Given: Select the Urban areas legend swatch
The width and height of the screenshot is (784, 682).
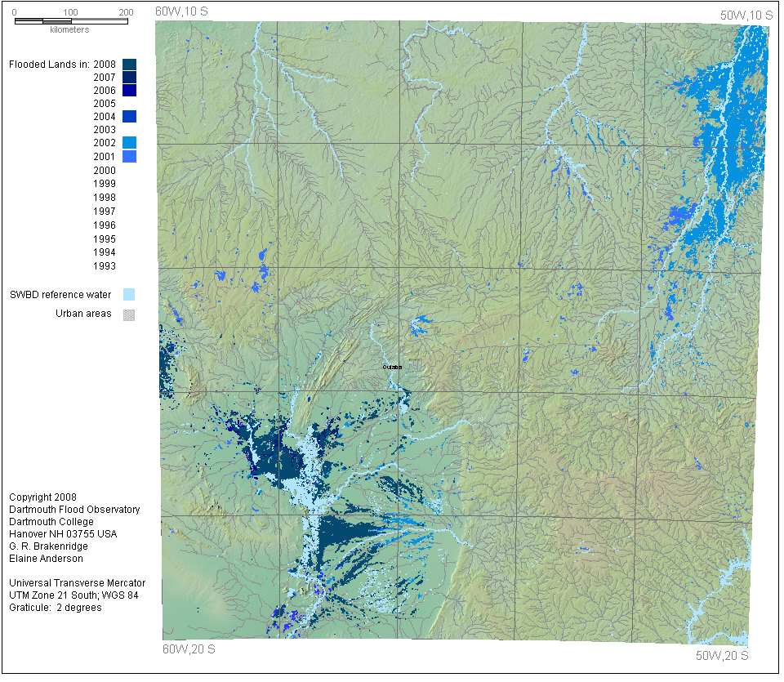Looking at the screenshot, I should [129, 314].
